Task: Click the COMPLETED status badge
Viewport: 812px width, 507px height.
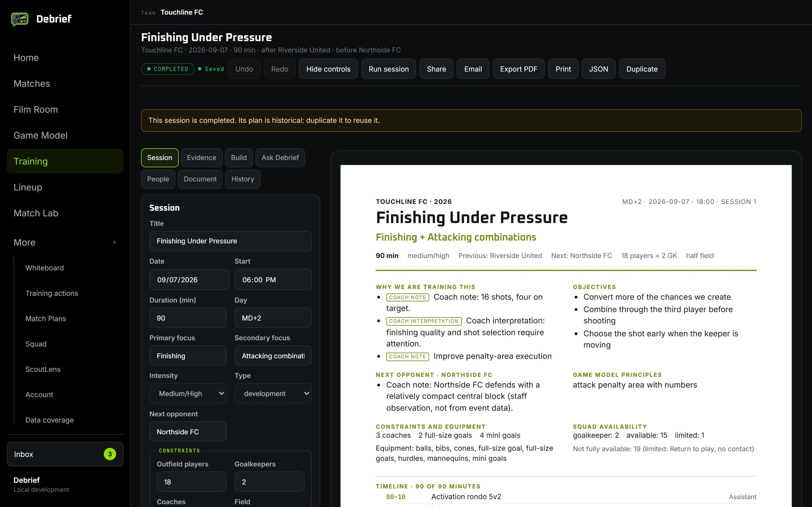Action: click(168, 69)
